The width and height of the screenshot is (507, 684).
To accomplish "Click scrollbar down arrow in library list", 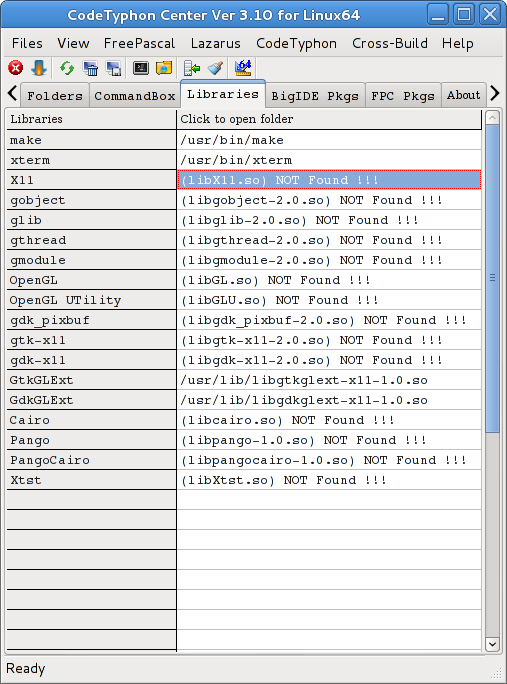I will 492,644.
